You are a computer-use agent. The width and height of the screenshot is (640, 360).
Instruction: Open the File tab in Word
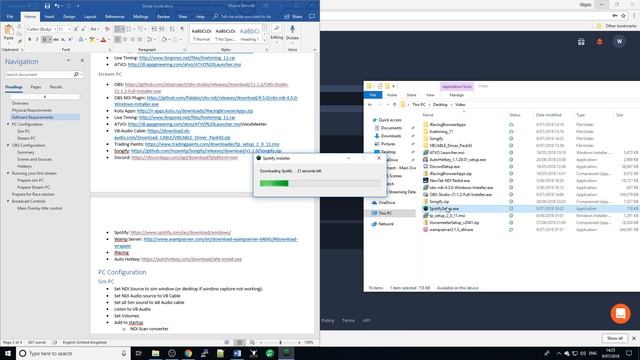click(10, 17)
